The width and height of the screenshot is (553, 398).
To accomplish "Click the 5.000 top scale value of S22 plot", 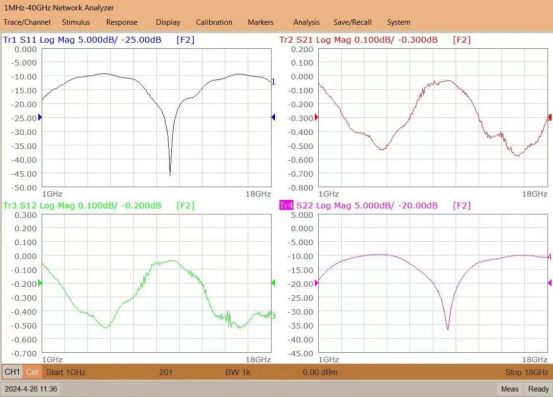I will tap(302, 215).
